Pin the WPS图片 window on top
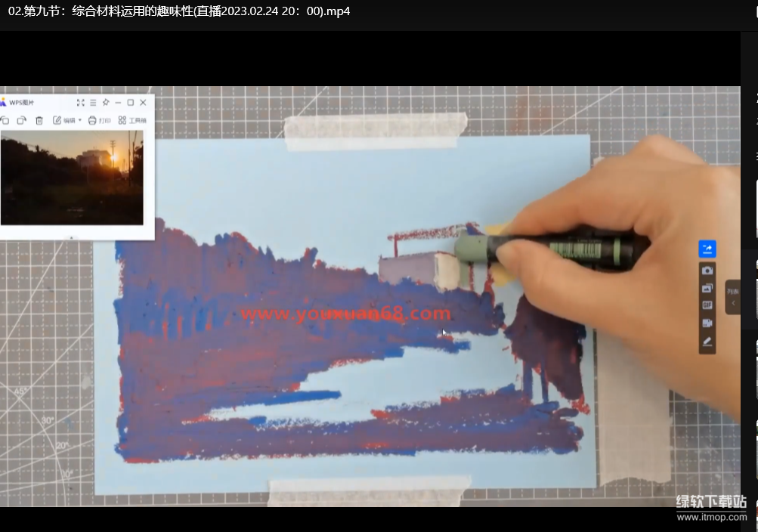This screenshot has width=758, height=532. coord(105,103)
